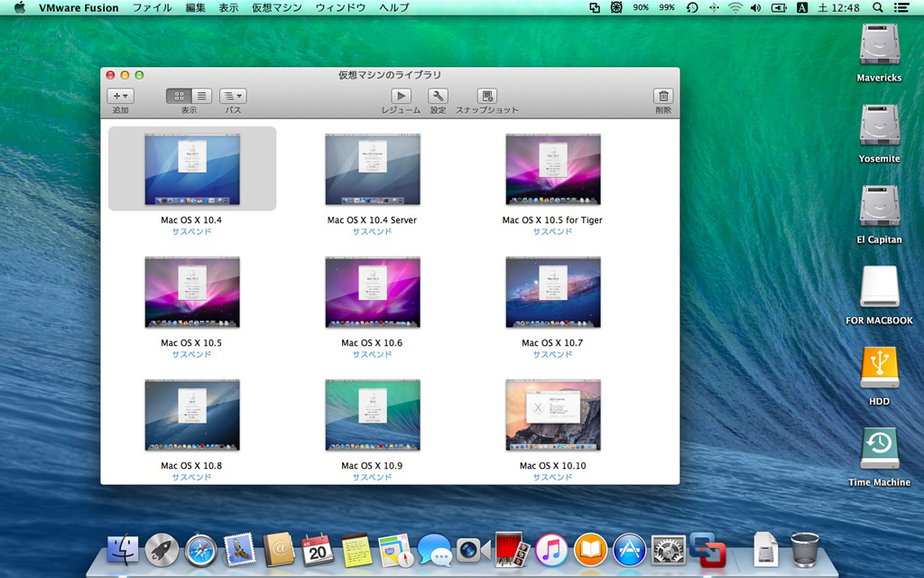This screenshot has height=578, width=924.
Task: Switch library to list view
Action: (201, 96)
